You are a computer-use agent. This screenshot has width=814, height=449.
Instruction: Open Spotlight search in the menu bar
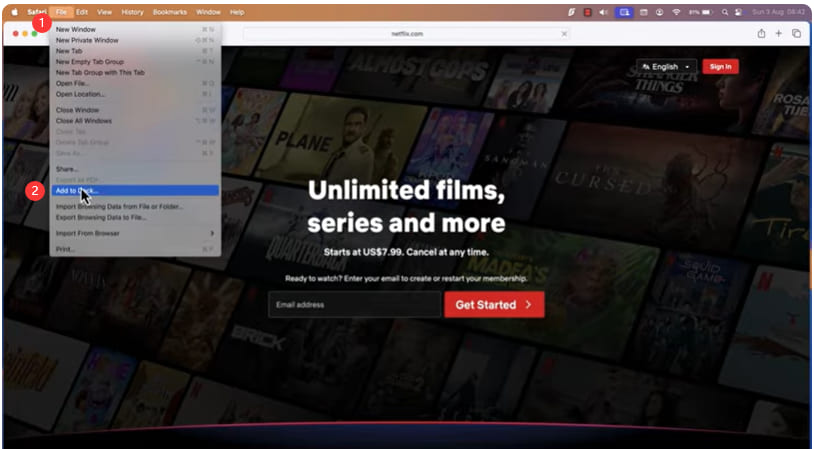click(x=725, y=12)
